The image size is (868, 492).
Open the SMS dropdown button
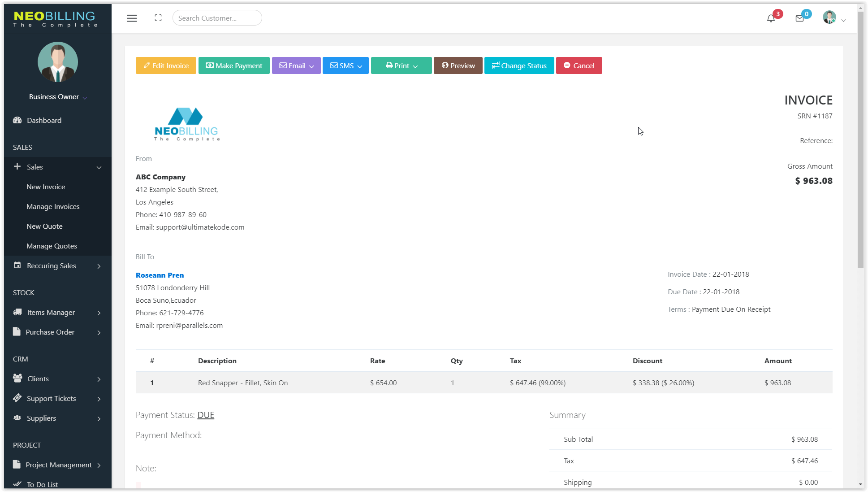click(x=345, y=65)
